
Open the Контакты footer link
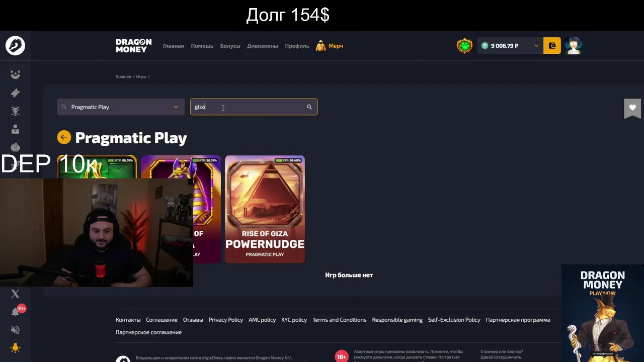pyautogui.click(x=128, y=320)
